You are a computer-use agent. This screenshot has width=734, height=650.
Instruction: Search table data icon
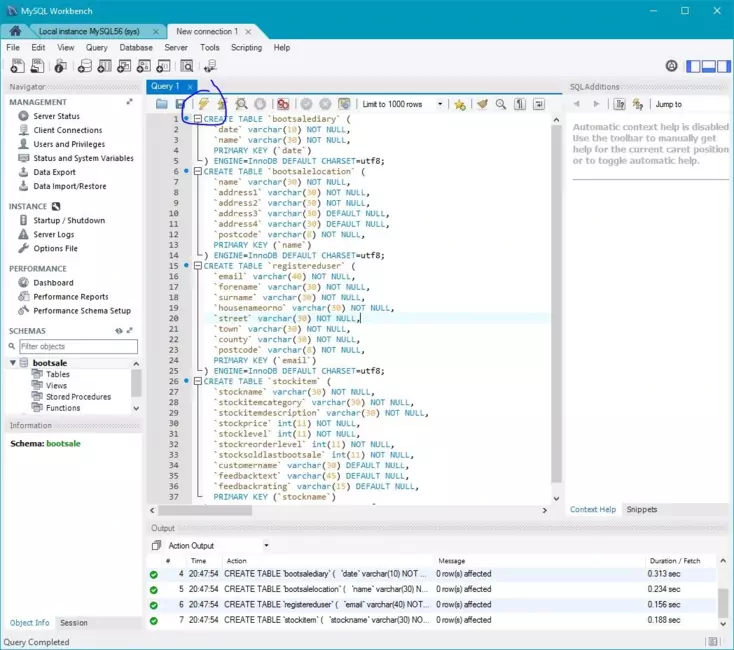tap(187, 66)
